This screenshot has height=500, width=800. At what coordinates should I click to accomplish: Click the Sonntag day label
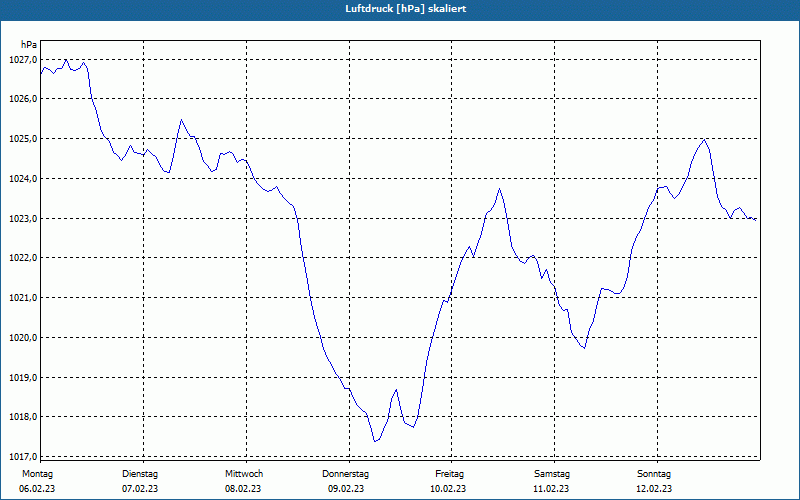[x=654, y=474]
